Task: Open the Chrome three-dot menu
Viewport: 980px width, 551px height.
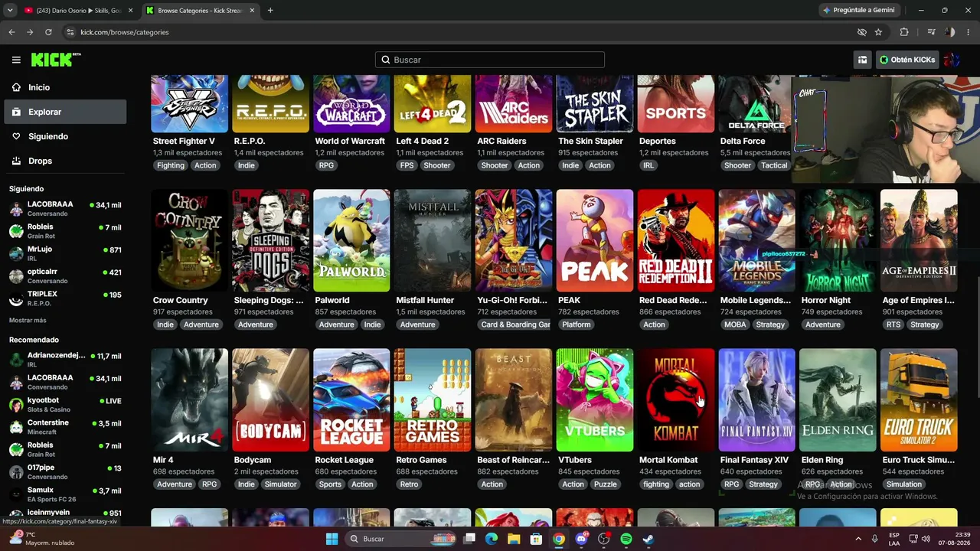Action: (969, 32)
